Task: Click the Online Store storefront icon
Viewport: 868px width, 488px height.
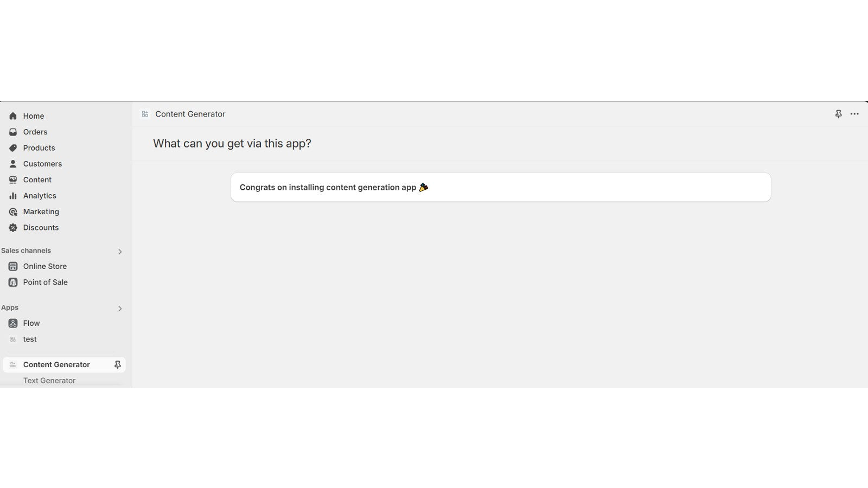Action: (12, 266)
